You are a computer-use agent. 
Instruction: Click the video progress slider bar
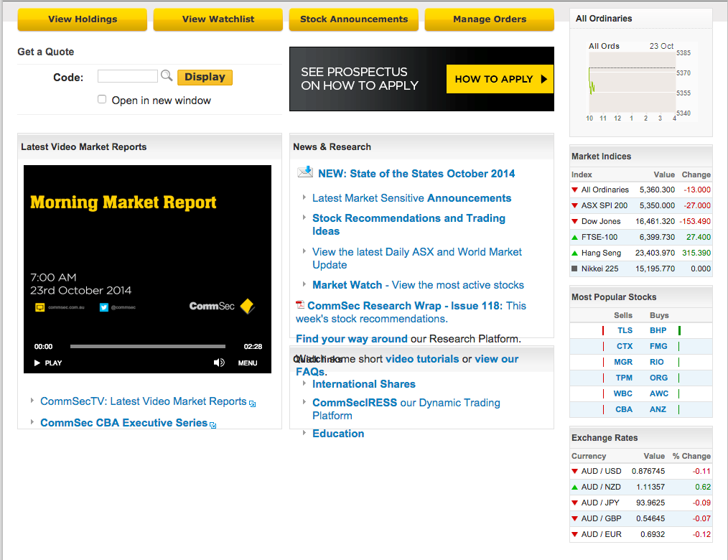[147, 347]
